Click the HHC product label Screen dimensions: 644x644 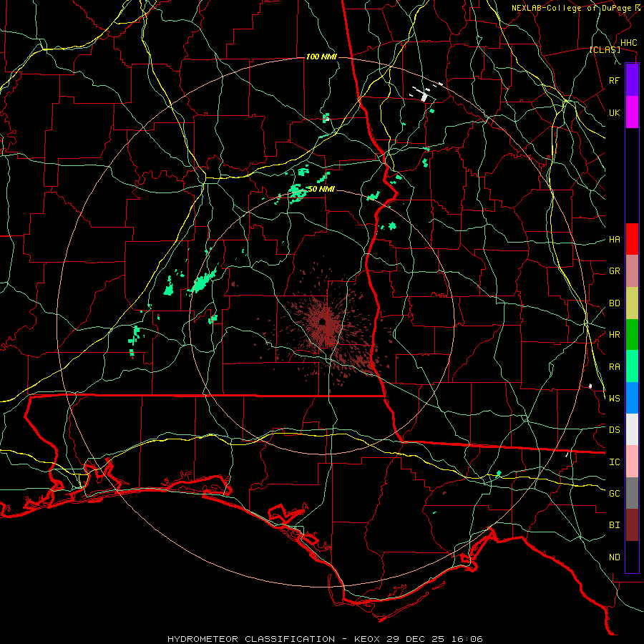tap(628, 43)
